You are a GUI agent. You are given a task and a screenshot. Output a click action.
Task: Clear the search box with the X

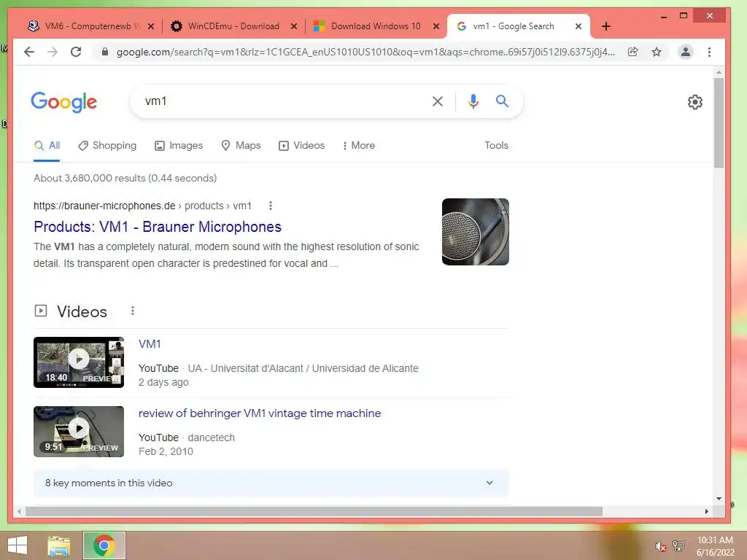coord(438,101)
